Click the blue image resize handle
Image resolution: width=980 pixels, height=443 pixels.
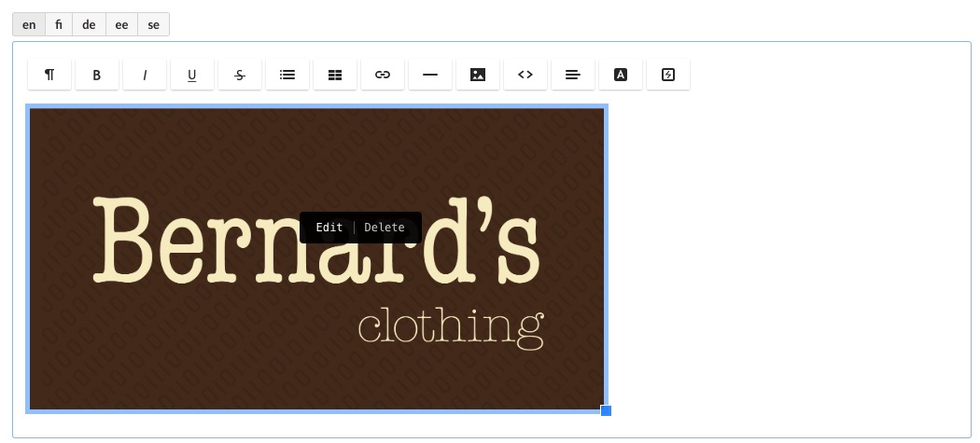pyautogui.click(x=606, y=410)
